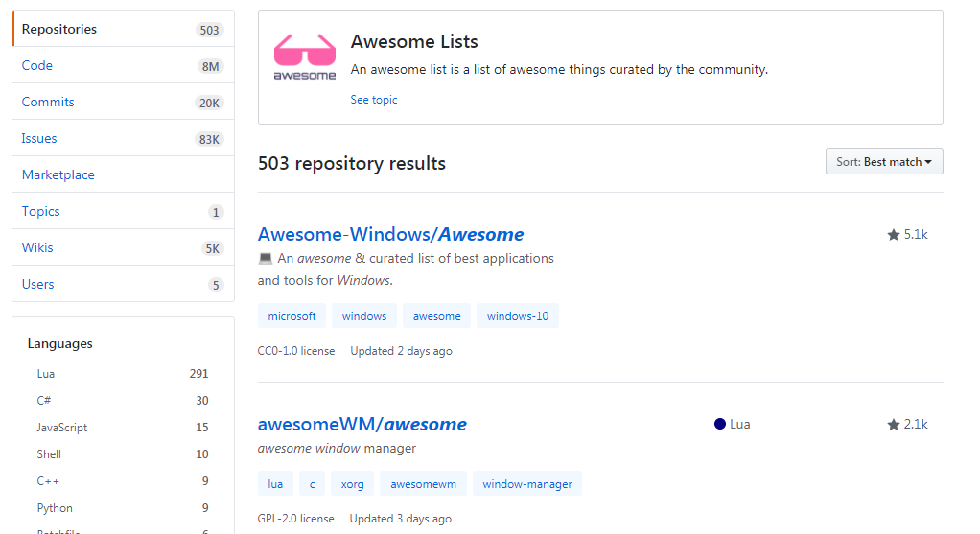Viewport: 980px width, 534px height.
Task: Click the 83K issues count badge
Action: [x=209, y=139]
